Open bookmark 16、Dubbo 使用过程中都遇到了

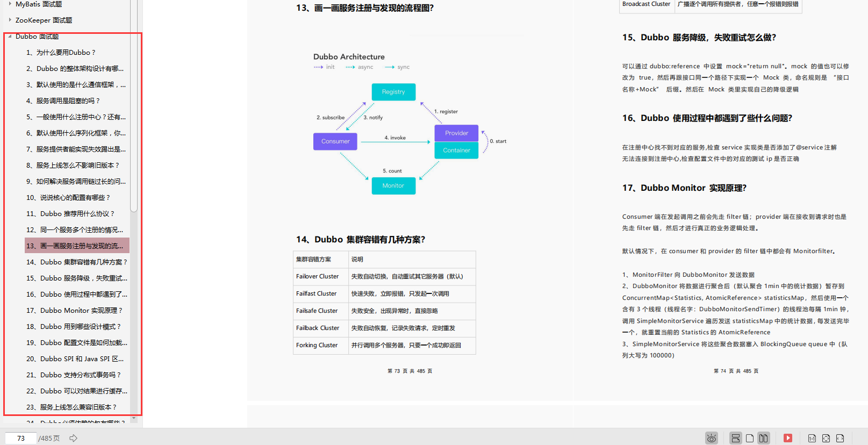click(77, 294)
